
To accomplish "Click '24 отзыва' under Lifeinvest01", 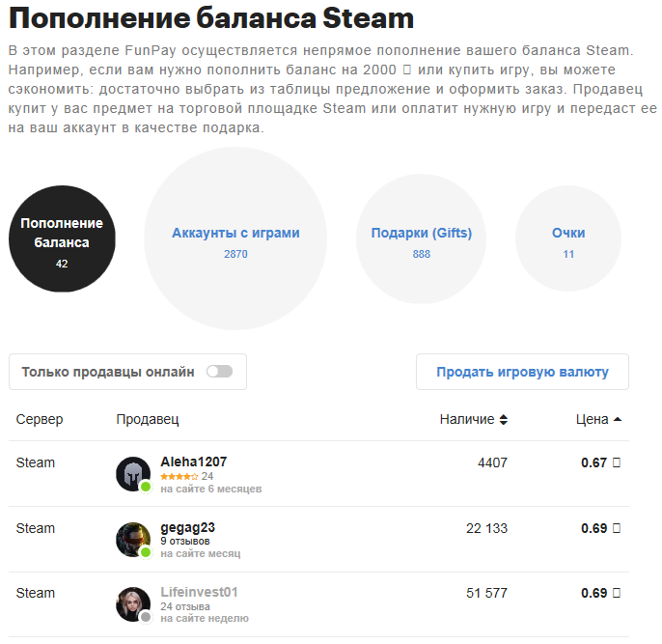I will tap(185, 606).
